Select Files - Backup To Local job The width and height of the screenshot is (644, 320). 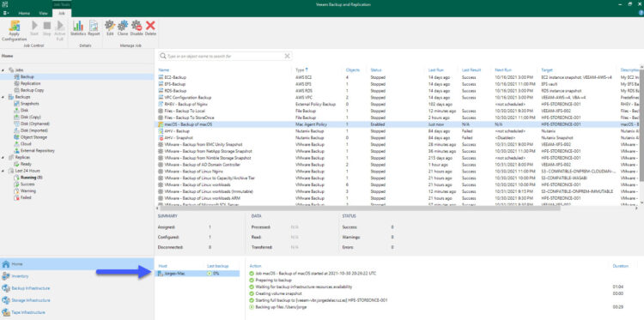(397, 111)
